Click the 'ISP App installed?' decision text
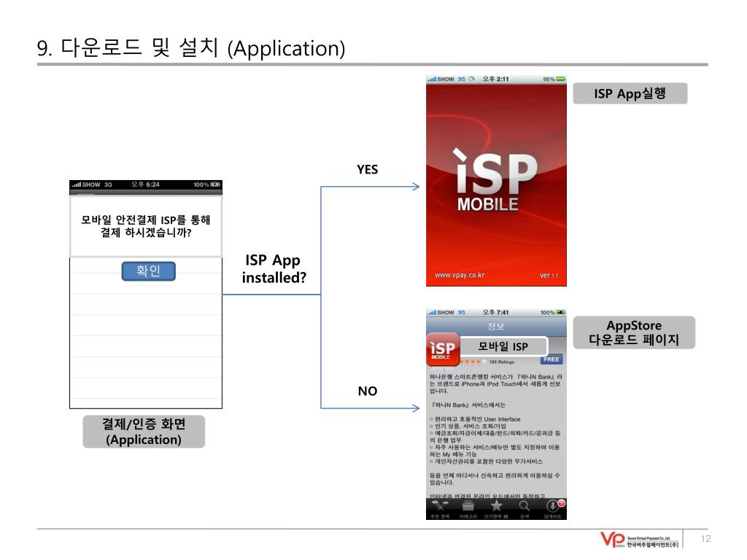Image resolution: width=747 pixels, height=560 pixels. coord(274,268)
